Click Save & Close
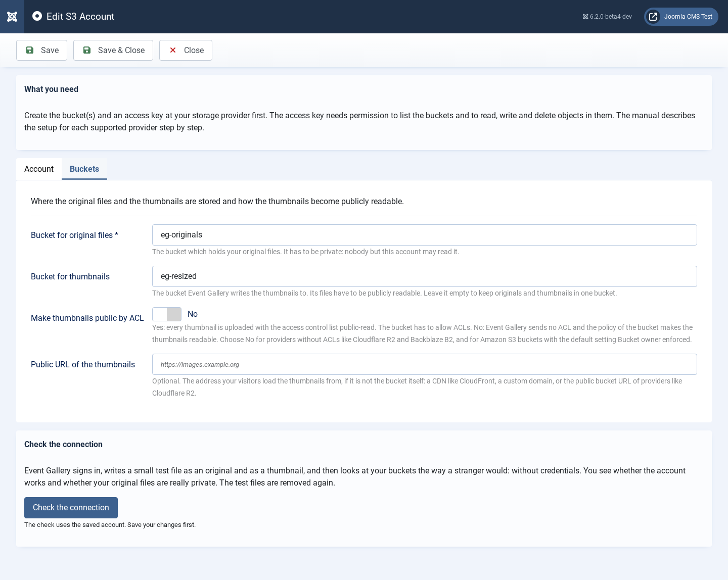The width and height of the screenshot is (728, 580). pos(113,50)
